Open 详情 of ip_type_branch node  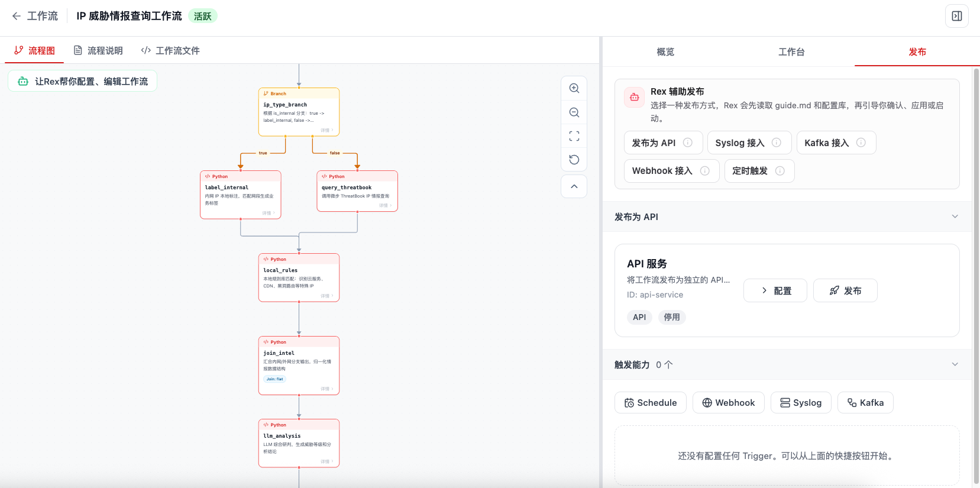[327, 130]
